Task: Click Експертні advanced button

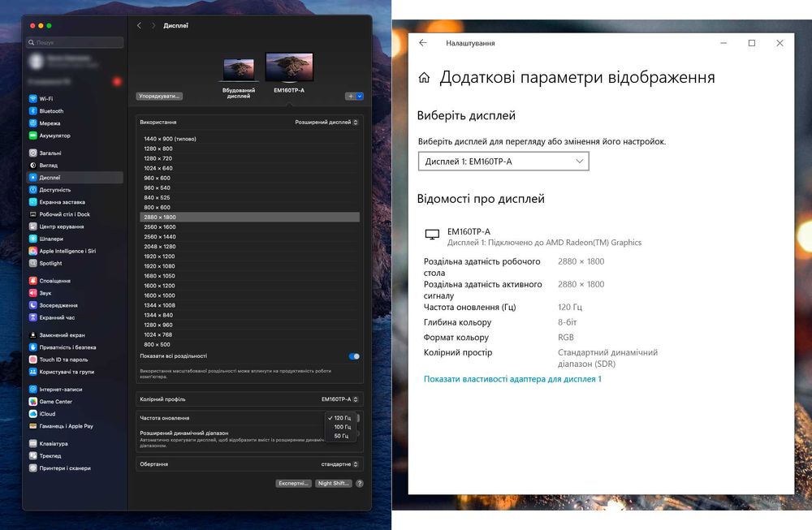Action: point(294,484)
